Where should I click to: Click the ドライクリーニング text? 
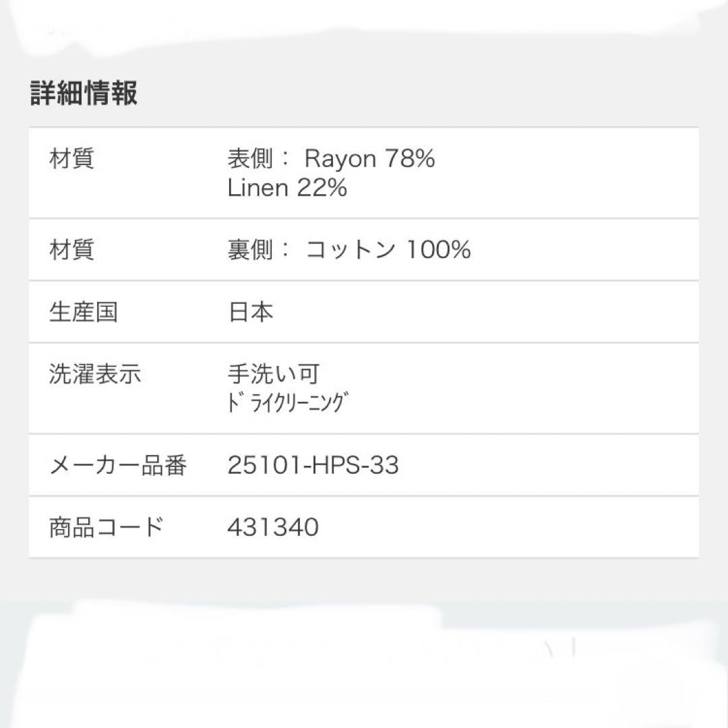(x=290, y=403)
